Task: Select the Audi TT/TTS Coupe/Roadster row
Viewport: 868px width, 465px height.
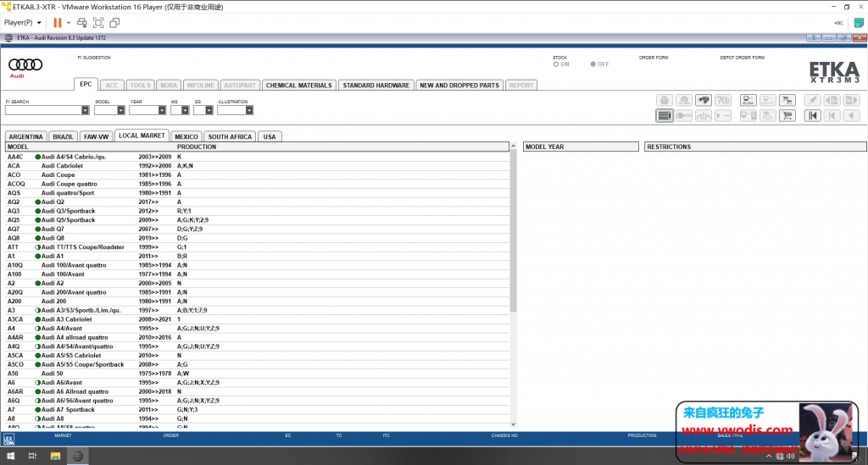Action: (x=258, y=247)
